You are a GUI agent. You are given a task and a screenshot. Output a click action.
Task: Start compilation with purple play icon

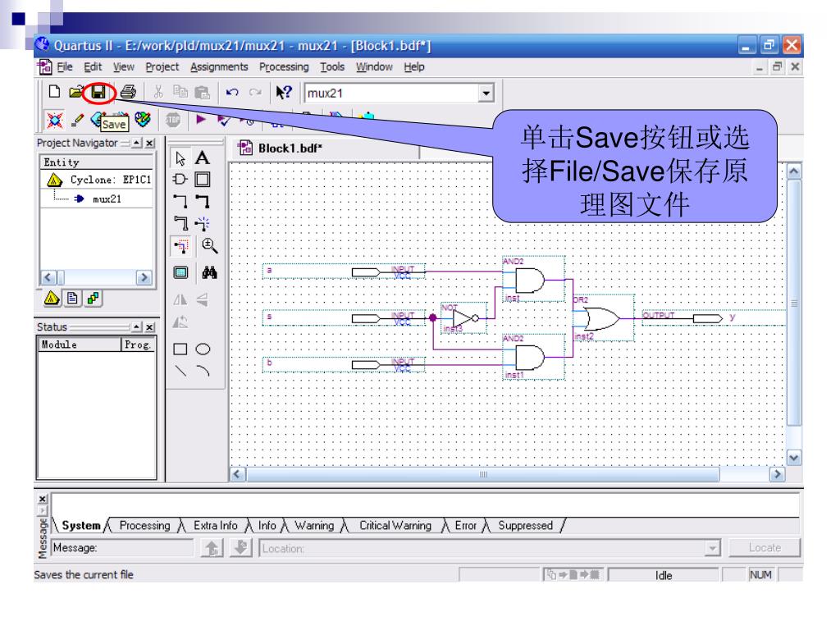[x=201, y=120]
